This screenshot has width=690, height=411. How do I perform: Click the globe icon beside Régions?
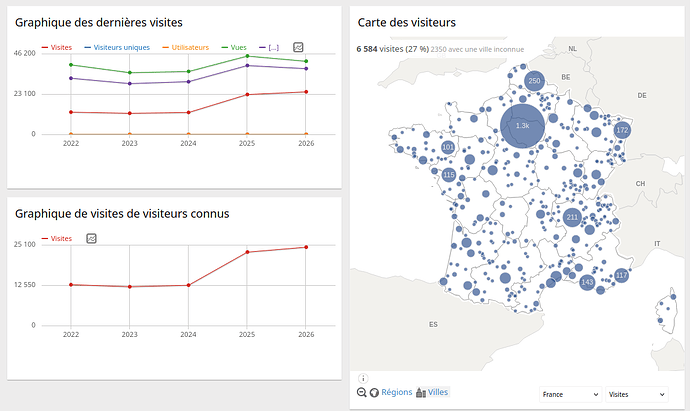point(374,393)
